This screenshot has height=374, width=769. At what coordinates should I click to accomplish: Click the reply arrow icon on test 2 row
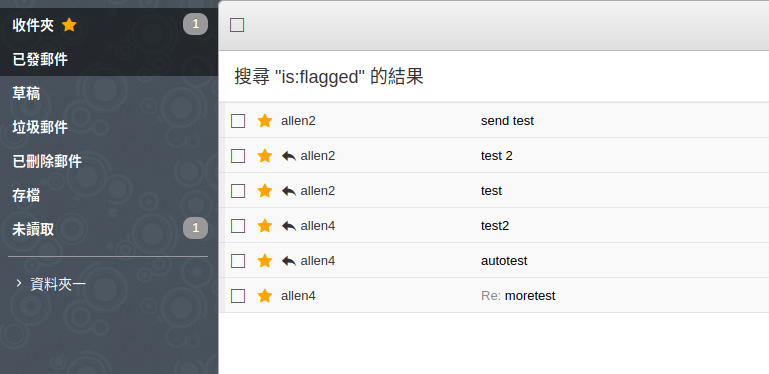(x=289, y=156)
